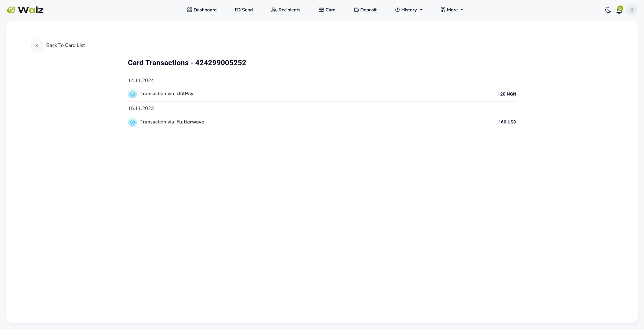The height and width of the screenshot is (329, 644).
Task: Click the date 14.11.2024
Action: click(x=141, y=80)
